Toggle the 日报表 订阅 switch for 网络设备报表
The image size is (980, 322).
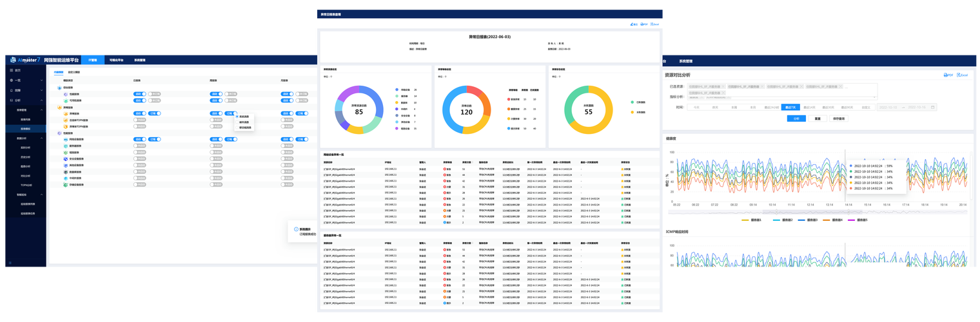153,139
